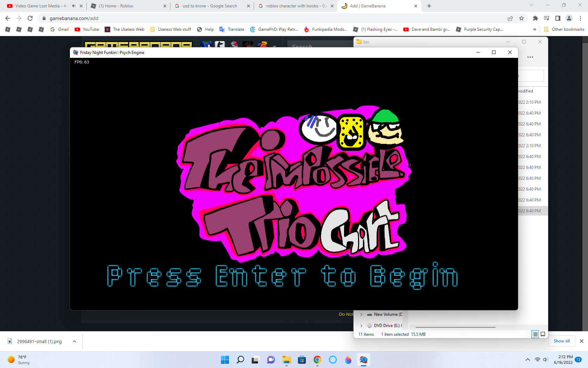This screenshot has height=368, width=588.
Task: Open Friday Night Funkin' from the taskbar
Action: pos(364,360)
